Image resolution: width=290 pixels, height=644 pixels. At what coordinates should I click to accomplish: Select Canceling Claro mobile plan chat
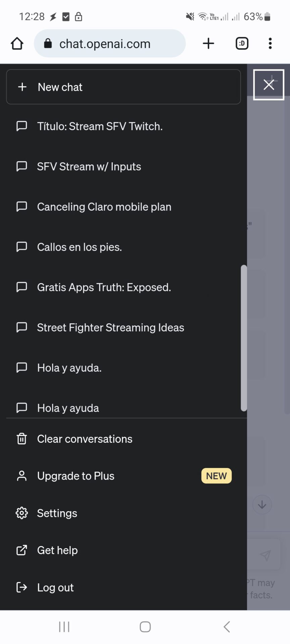coord(124,207)
